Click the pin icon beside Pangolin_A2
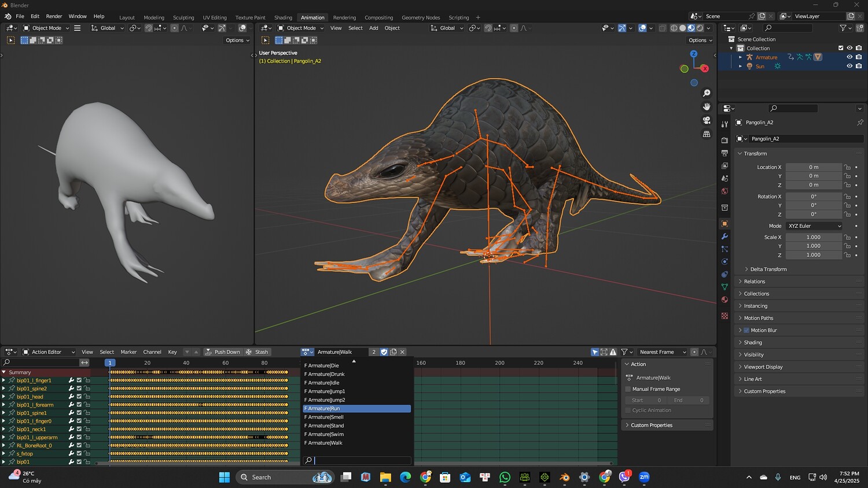This screenshot has width=868, height=488. pyautogui.click(x=860, y=123)
